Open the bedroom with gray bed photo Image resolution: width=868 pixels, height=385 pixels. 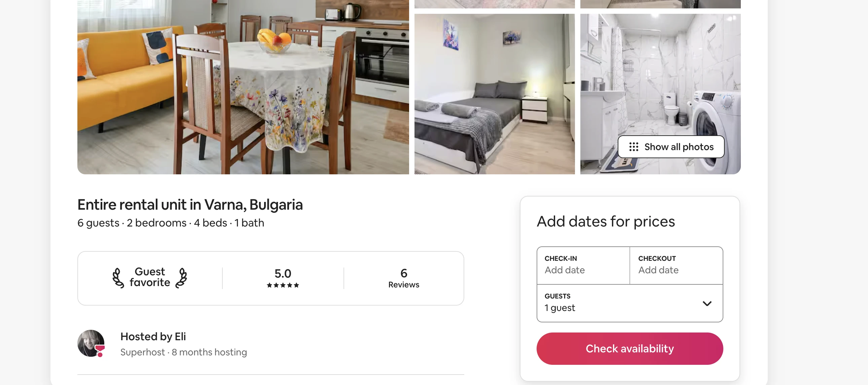[494, 94]
